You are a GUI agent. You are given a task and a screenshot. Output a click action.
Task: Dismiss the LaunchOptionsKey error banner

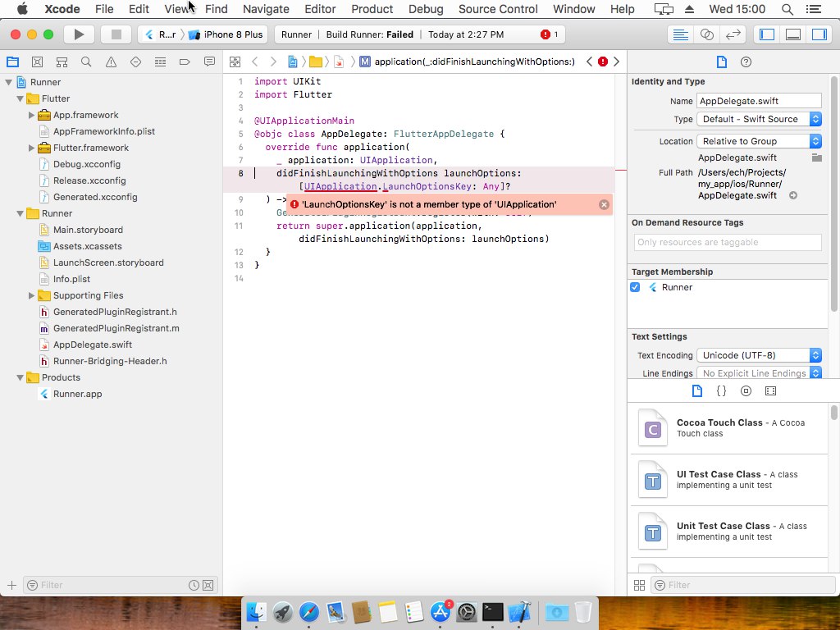tap(604, 204)
